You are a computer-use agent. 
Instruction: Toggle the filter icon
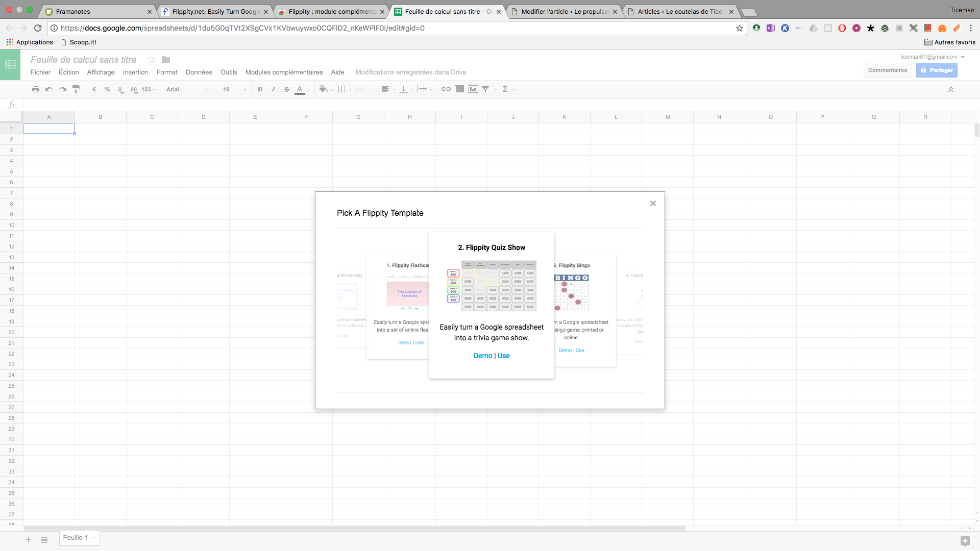point(485,89)
